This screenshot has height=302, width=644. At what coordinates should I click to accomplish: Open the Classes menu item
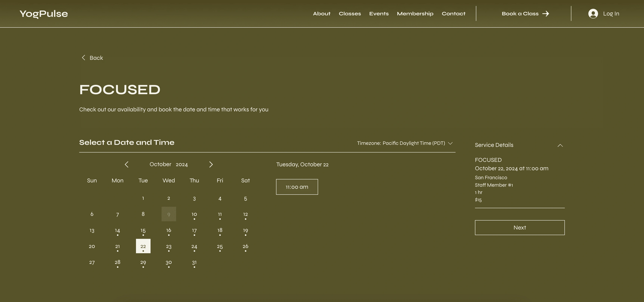coord(350,13)
